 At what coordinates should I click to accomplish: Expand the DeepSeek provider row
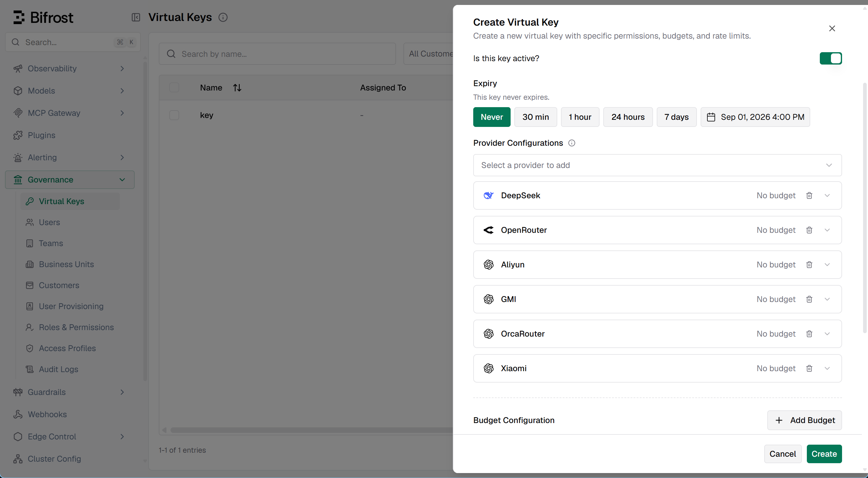827,196
